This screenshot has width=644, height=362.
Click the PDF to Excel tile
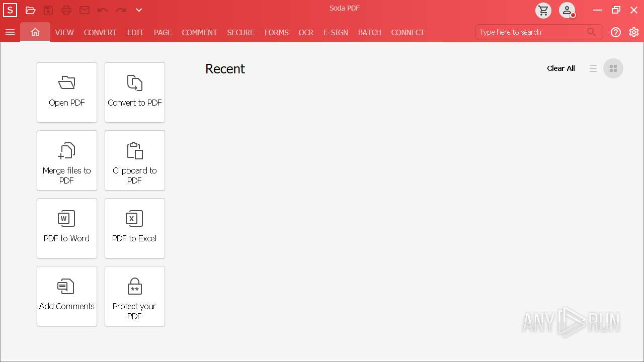pos(135,228)
